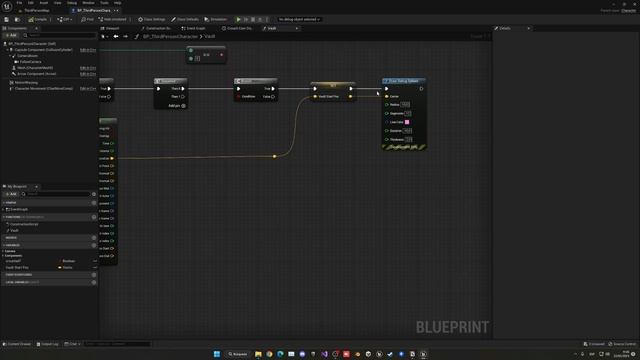
Task: Open the Edit menu
Action: [x=31, y=3]
